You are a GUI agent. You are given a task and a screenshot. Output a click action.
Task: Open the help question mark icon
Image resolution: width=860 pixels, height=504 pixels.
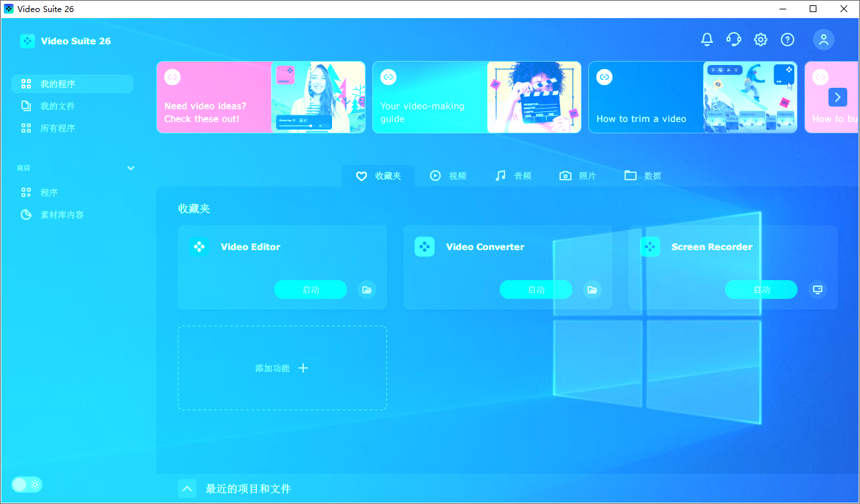[x=788, y=40]
